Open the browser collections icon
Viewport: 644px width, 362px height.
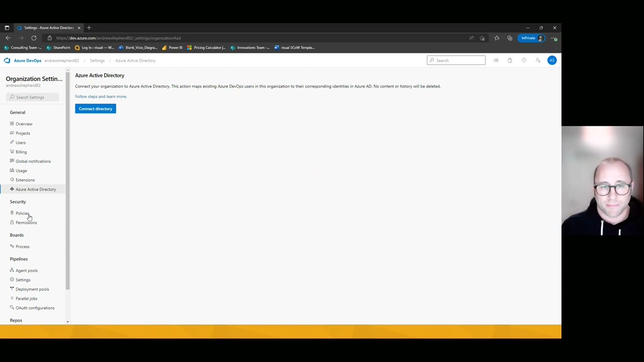(510, 38)
